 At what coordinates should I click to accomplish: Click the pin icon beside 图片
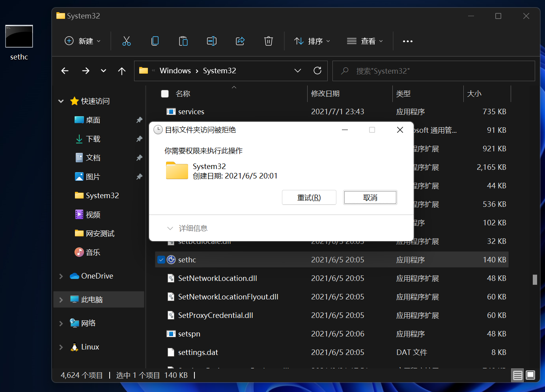(x=139, y=176)
